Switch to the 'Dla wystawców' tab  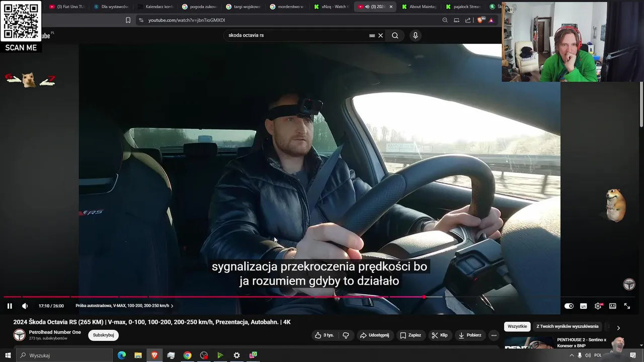[111, 7]
